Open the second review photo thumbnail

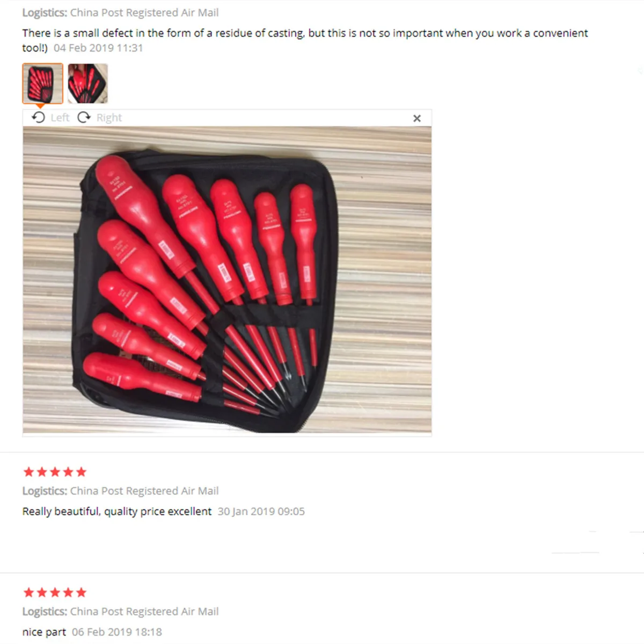tap(87, 83)
